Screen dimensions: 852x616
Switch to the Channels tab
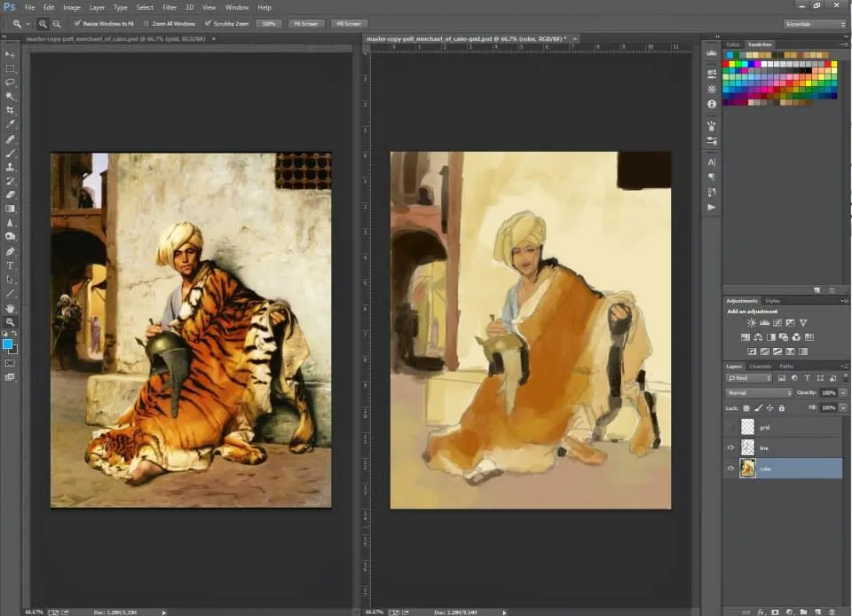761,366
